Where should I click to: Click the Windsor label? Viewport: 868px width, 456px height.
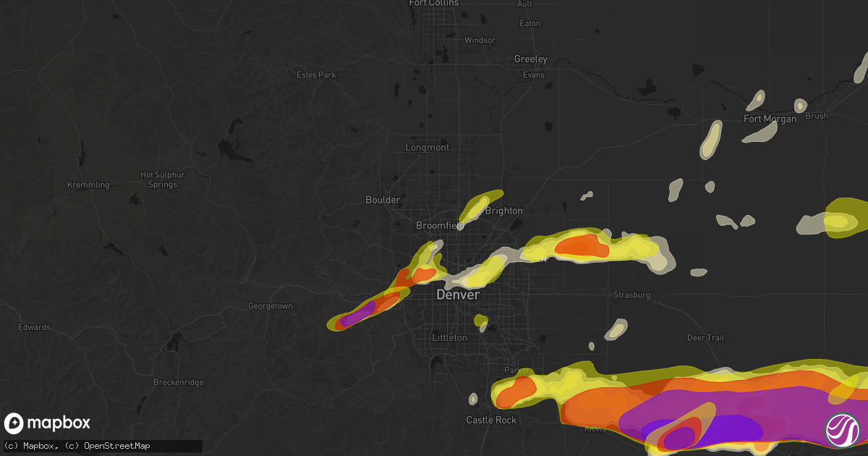click(x=479, y=40)
